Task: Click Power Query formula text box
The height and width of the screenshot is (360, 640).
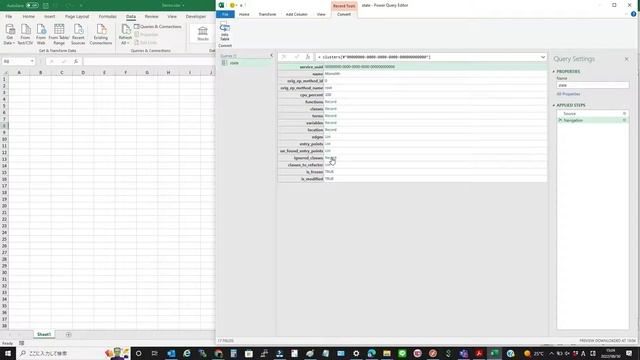Action: [429, 57]
